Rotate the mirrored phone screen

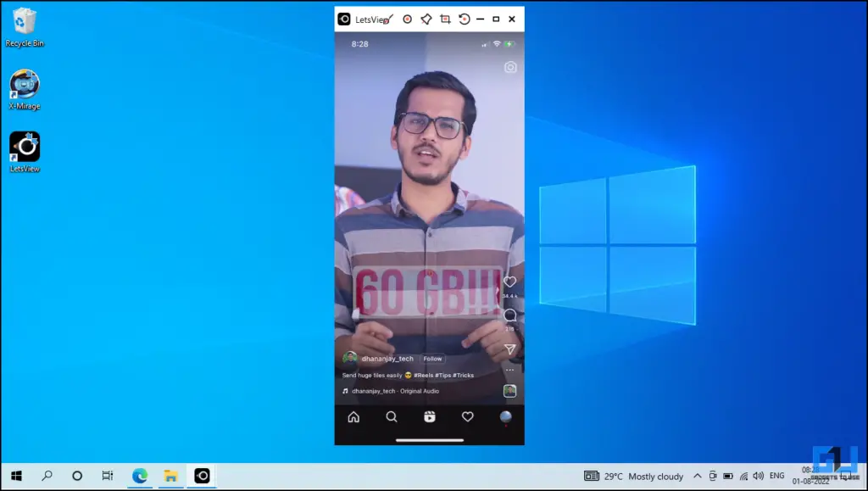pyautogui.click(x=465, y=19)
